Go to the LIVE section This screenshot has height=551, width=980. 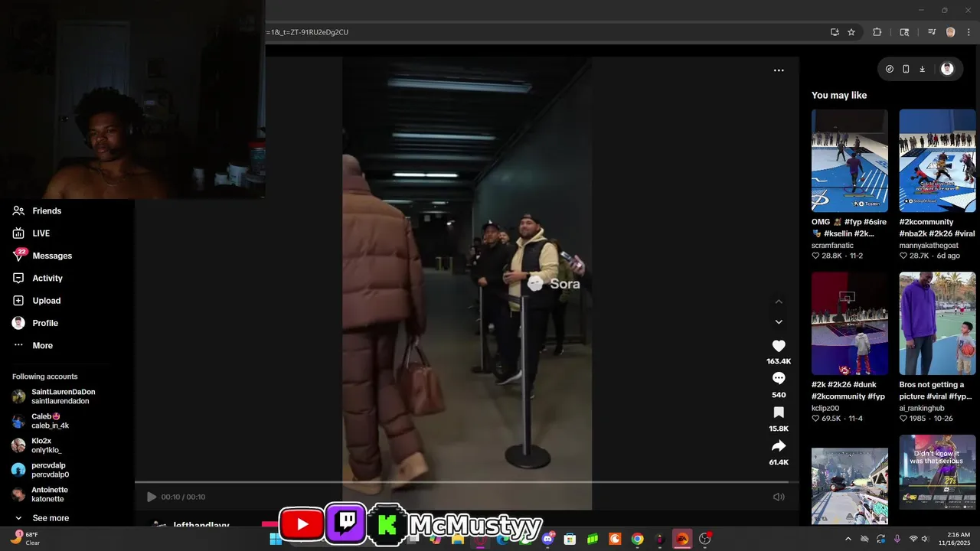coord(31,233)
